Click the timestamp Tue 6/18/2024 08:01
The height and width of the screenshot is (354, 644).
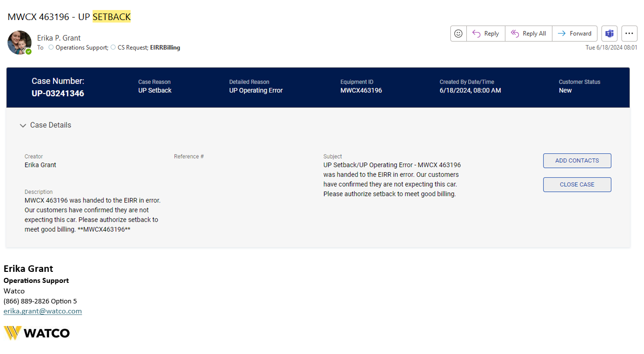[611, 48]
